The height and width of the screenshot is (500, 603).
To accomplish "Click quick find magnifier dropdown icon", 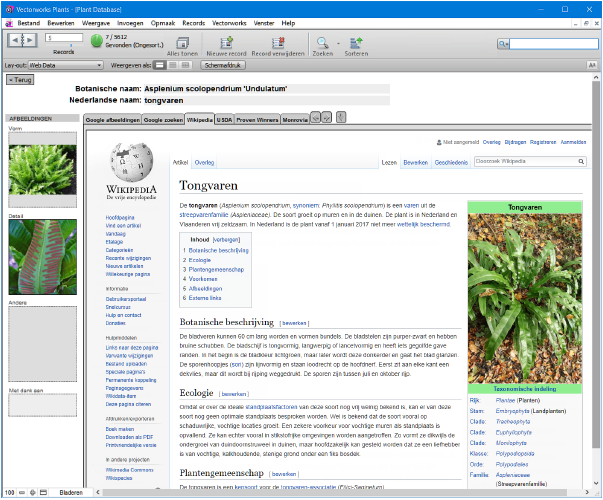I will [503, 44].
